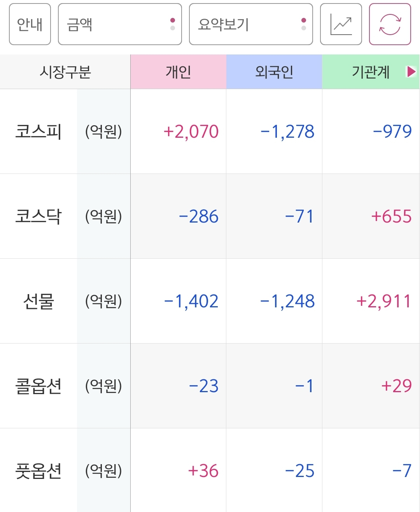420x512 pixels.
Task: Select the 외국인 column header
Action: pyautogui.click(x=274, y=72)
